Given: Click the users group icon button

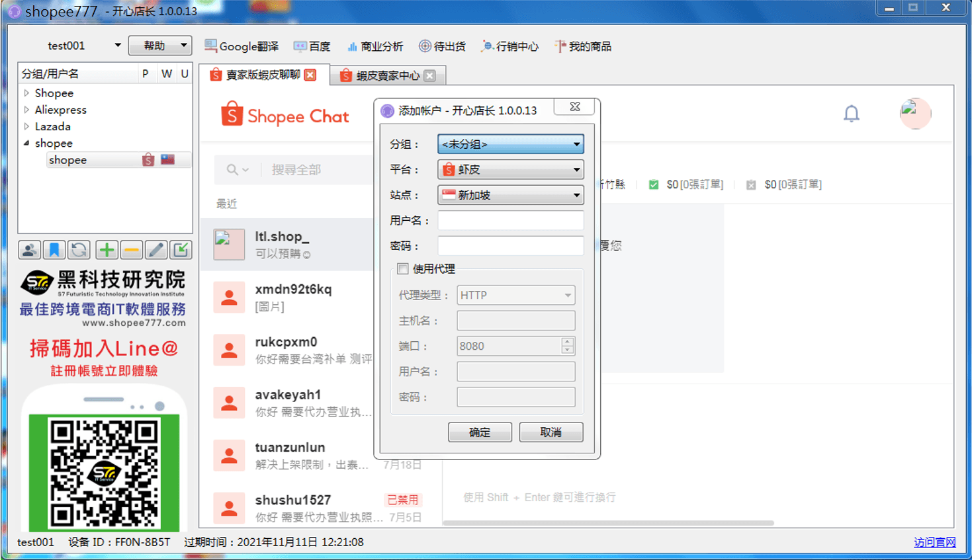Looking at the screenshot, I should click(x=30, y=250).
